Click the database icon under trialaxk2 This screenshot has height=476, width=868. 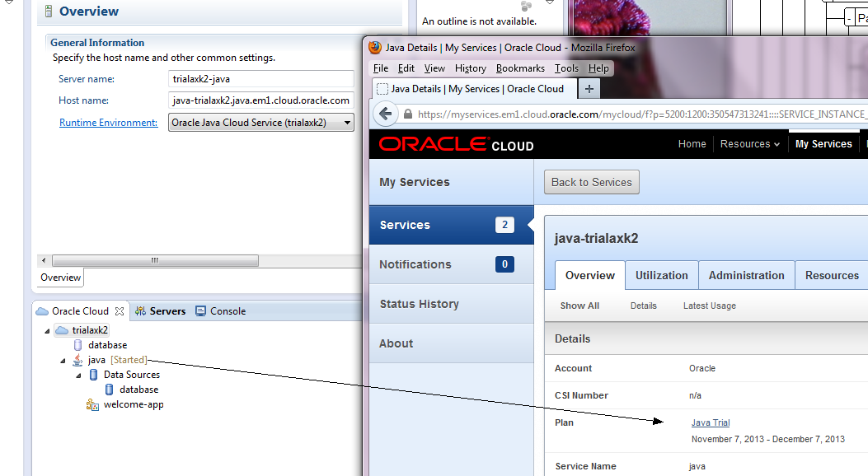point(78,345)
